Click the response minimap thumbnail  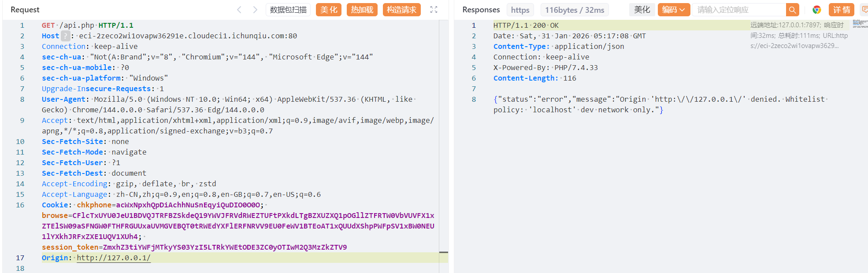pyautogui.click(x=860, y=24)
